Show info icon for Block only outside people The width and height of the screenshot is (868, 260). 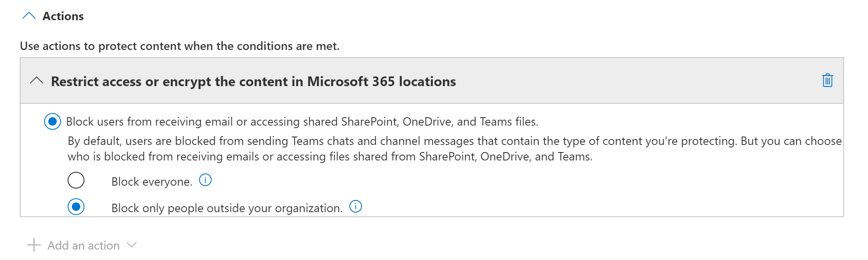(355, 207)
